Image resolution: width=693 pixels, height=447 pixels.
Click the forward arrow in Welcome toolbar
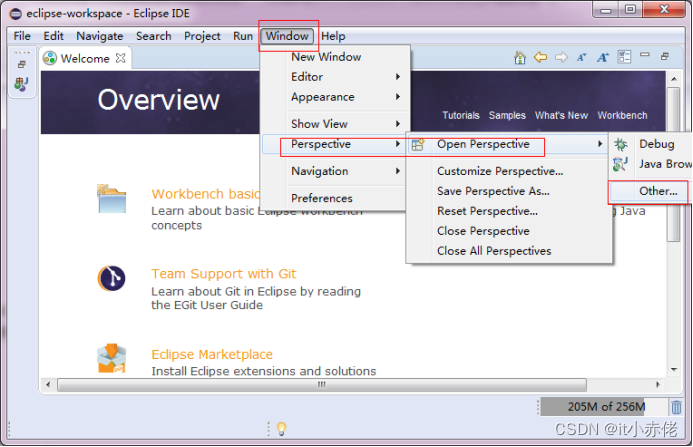[x=561, y=57]
